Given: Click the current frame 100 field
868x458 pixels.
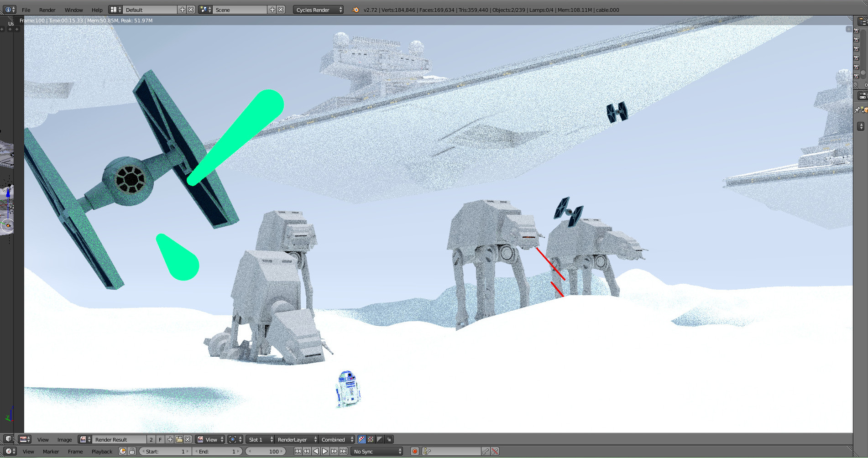Looking at the screenshot, I should (x=267, y=451).
